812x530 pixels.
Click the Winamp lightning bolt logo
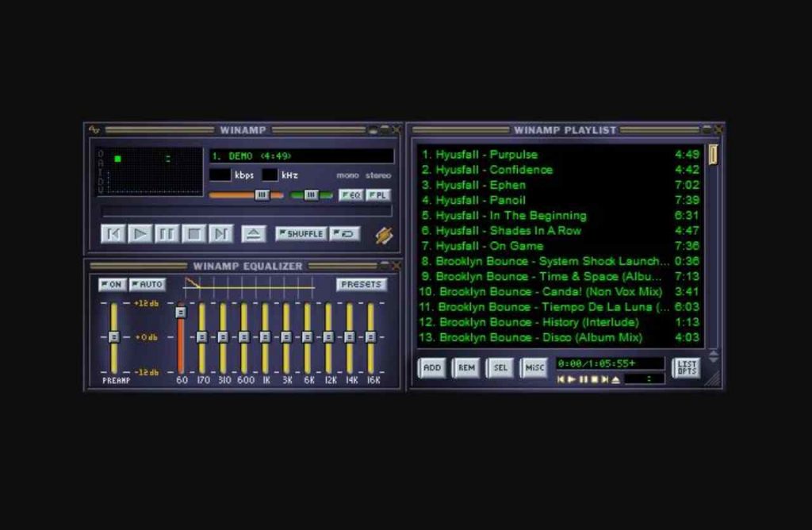(x=384, y=235)
